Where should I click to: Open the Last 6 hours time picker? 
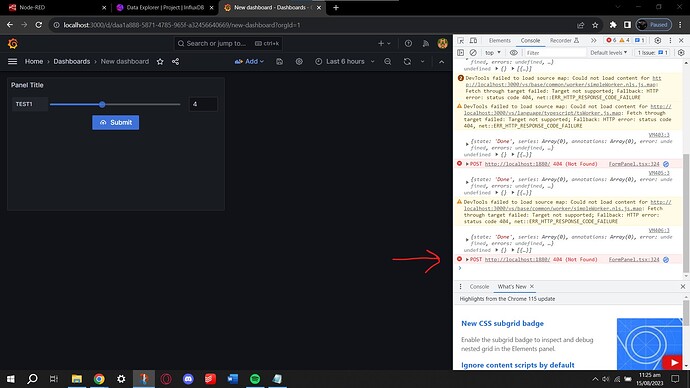(x=345, y=62)
